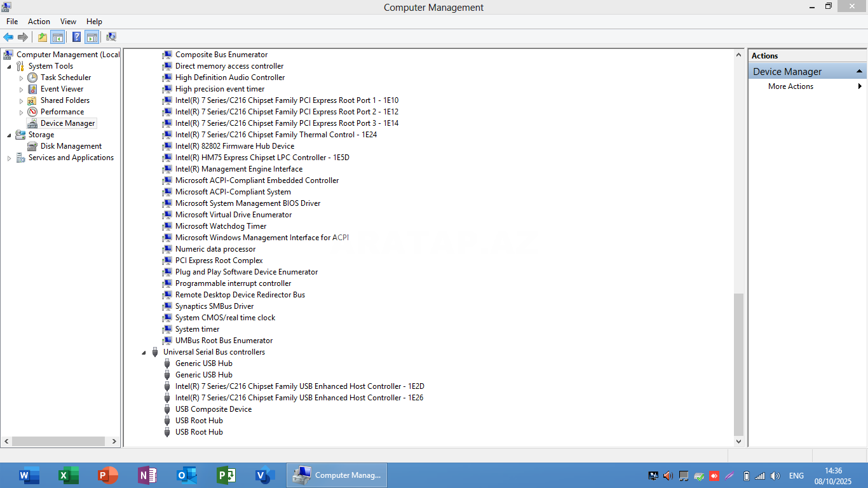Viewport: 868px width, 488px height.
Task: Select High Definition Audio Controller device
Action: [230, 78]
